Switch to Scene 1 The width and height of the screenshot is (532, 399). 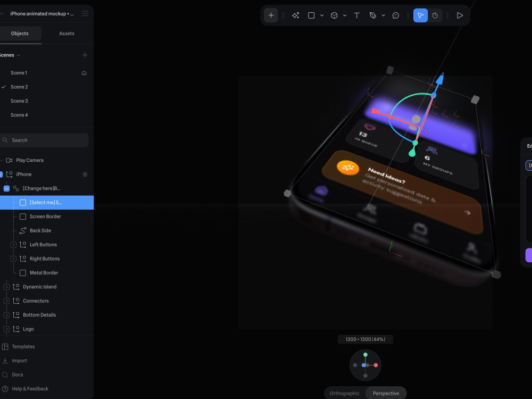coord(19,72)
